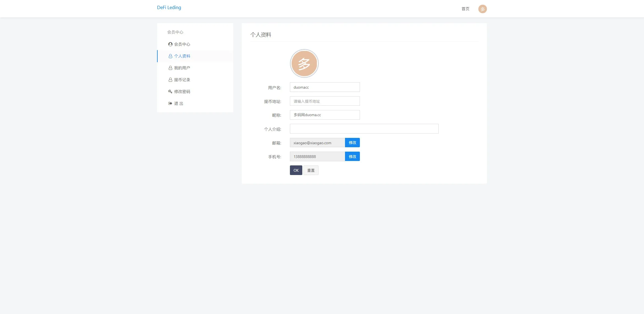Click the key icon for 修改密码

[x=170, y=92]
